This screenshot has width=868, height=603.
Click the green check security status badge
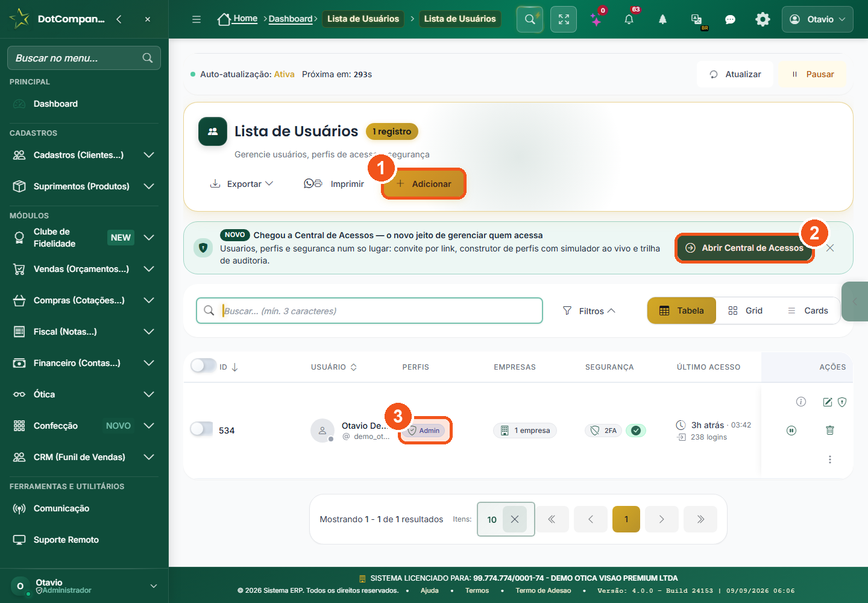(636, 430)
